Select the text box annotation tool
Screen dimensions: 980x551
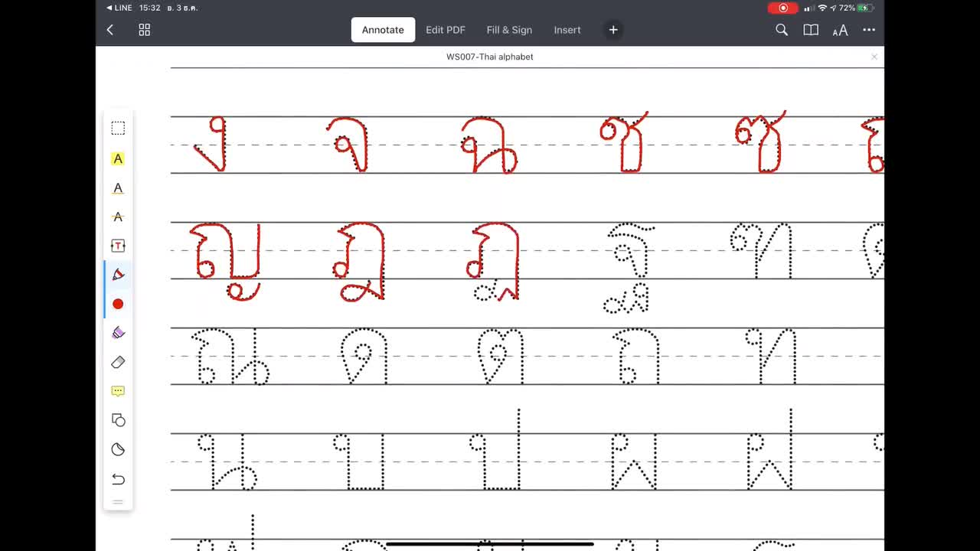[x=118, y=246]
